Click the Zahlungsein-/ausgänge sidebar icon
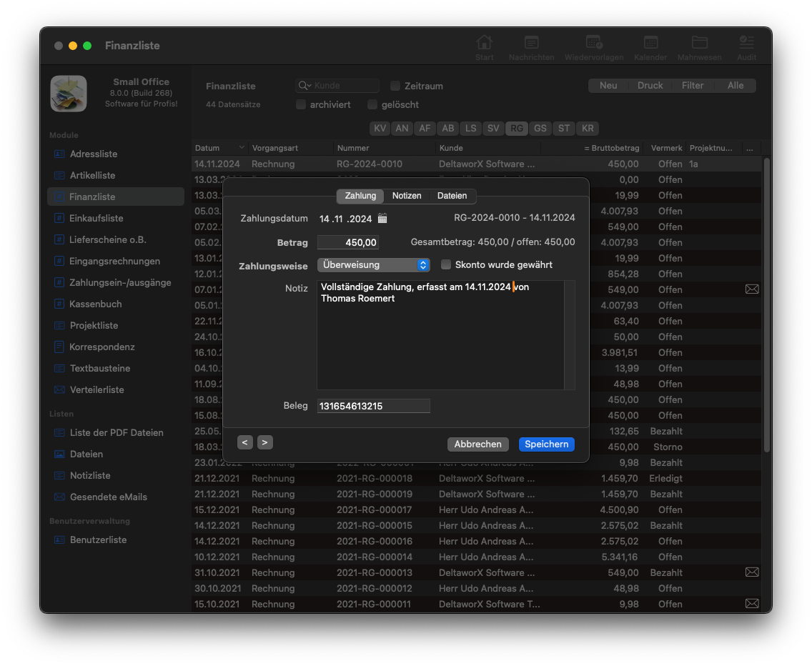812x666 pixels. (x=59, y=283)
